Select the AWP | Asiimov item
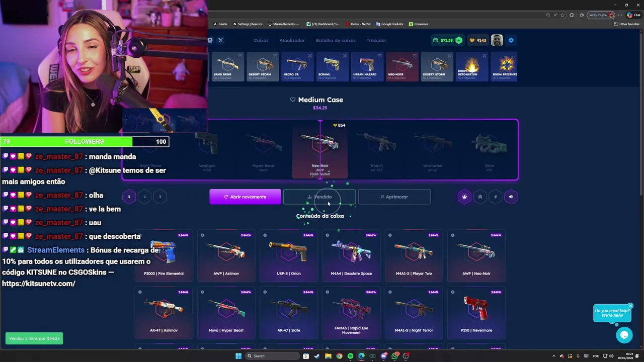The image size is (644, 362). coord(226,255)
